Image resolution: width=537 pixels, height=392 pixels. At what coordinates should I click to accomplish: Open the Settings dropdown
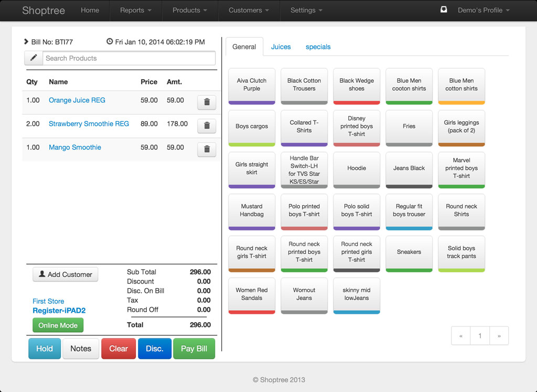[x=306, y=10]
